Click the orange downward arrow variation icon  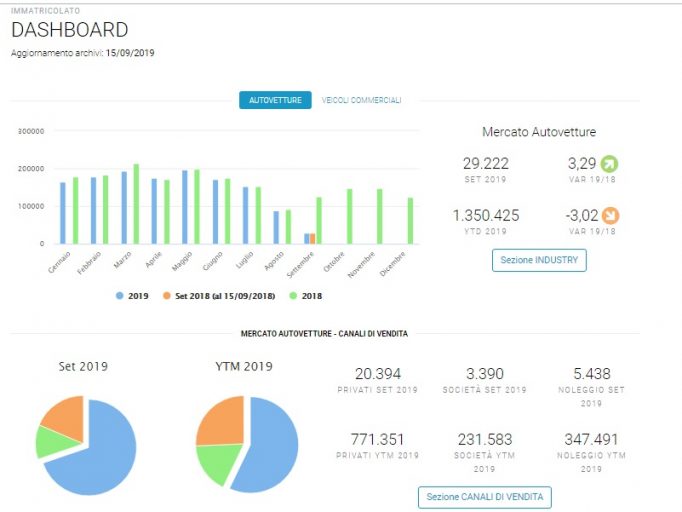click(610, 216)
